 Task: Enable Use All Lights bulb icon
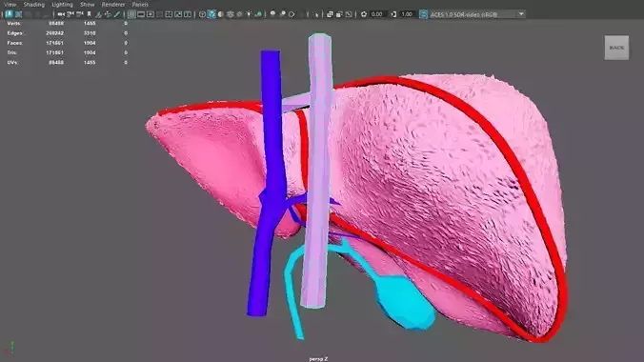(249, 14)
